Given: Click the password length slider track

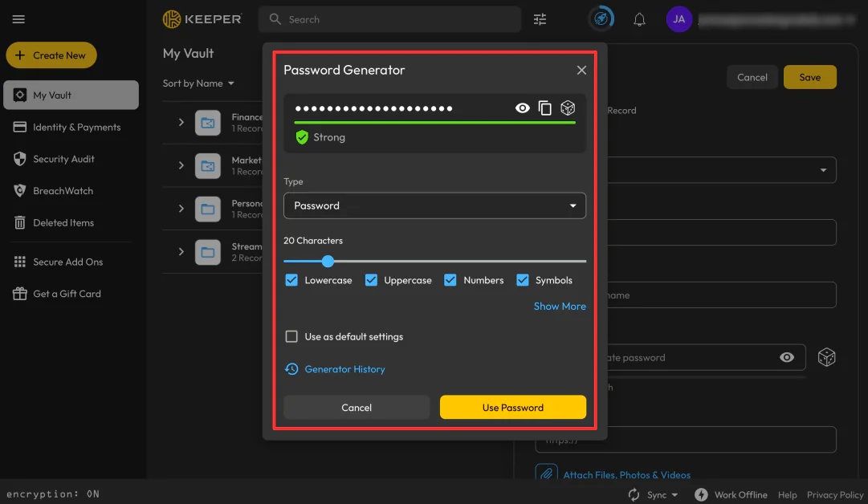Looking at the screenshot, I should pyautogui.click(x=434, y=261).
